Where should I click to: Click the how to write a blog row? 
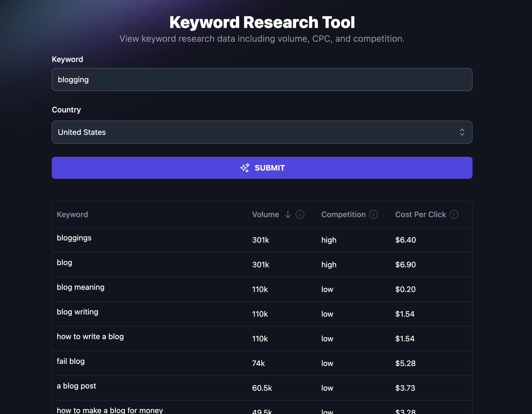tap(90, 337)
